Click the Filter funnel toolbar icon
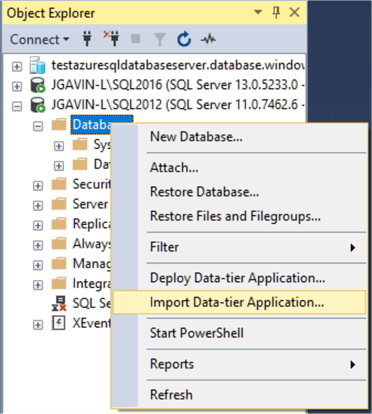 click(x=160, y=40)
